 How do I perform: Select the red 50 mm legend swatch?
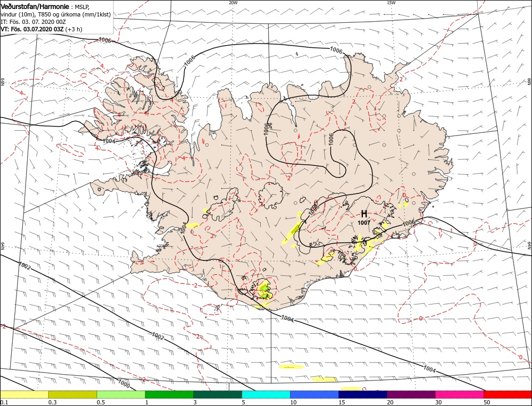pyautogui.click(x=508, y=394)
